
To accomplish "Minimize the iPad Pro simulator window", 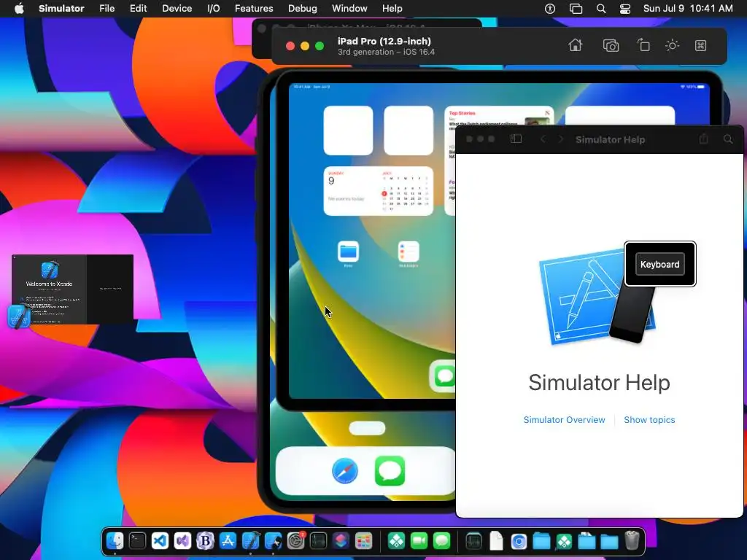I will click(305, 46).
